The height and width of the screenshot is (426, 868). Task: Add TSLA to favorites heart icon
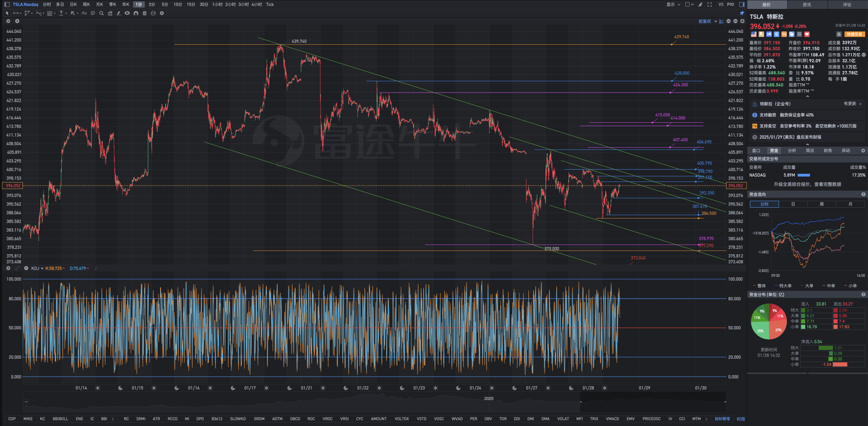pyautogui.click(x=807, y=34)
